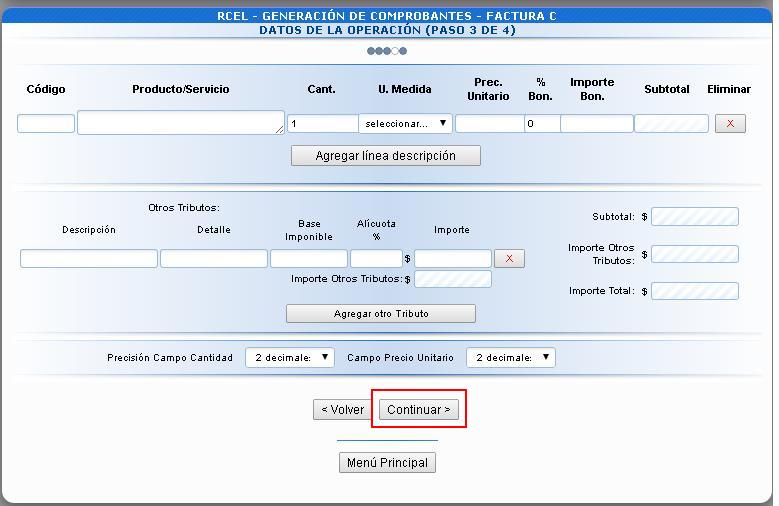Focus the % Bonificación field

tap(541, 124)
